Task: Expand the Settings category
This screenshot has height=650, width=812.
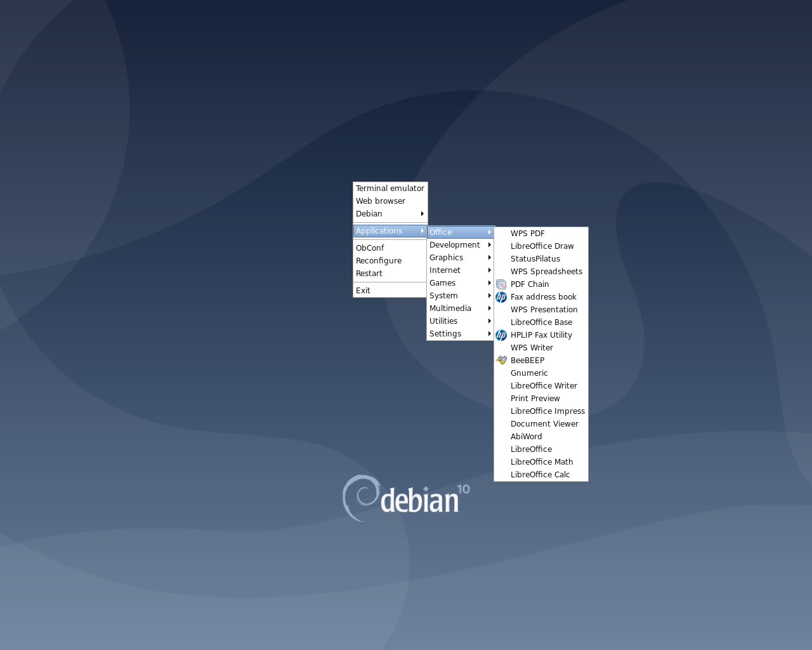Action: click(461, 334)
